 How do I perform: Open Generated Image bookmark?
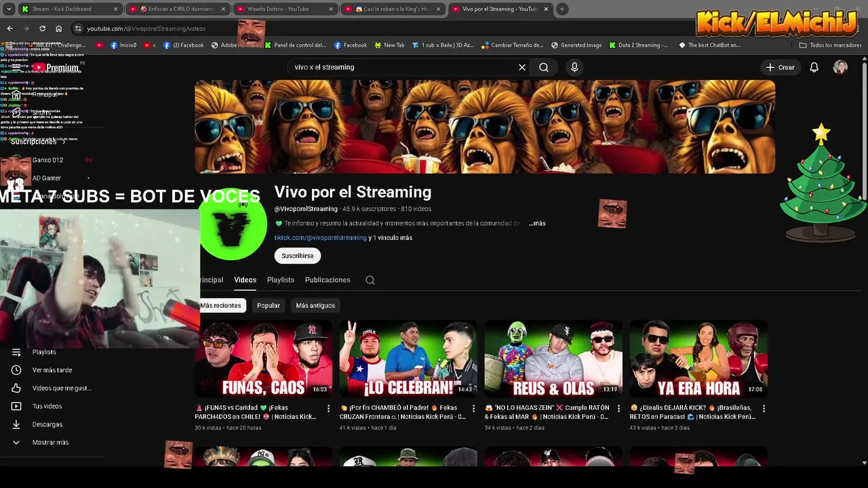(576, 45)
